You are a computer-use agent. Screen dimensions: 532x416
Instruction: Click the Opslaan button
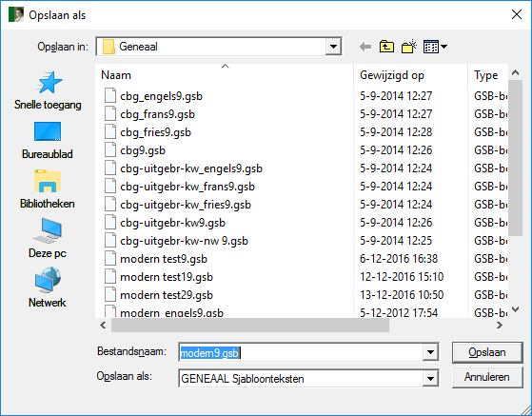(487, 352)
